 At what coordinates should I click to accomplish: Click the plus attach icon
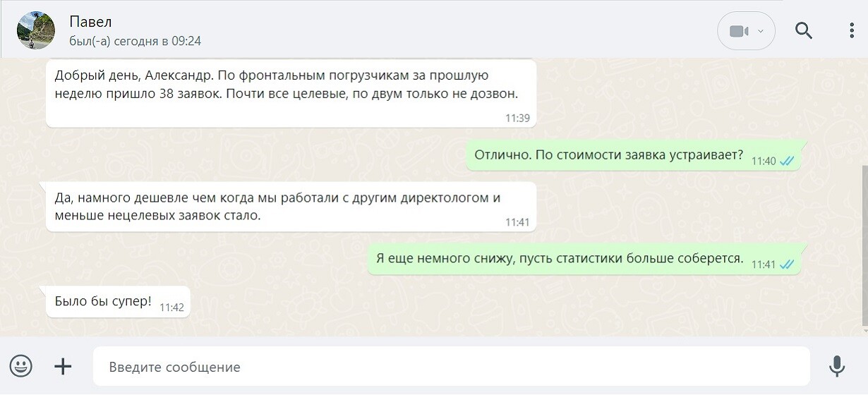(64, 366)
